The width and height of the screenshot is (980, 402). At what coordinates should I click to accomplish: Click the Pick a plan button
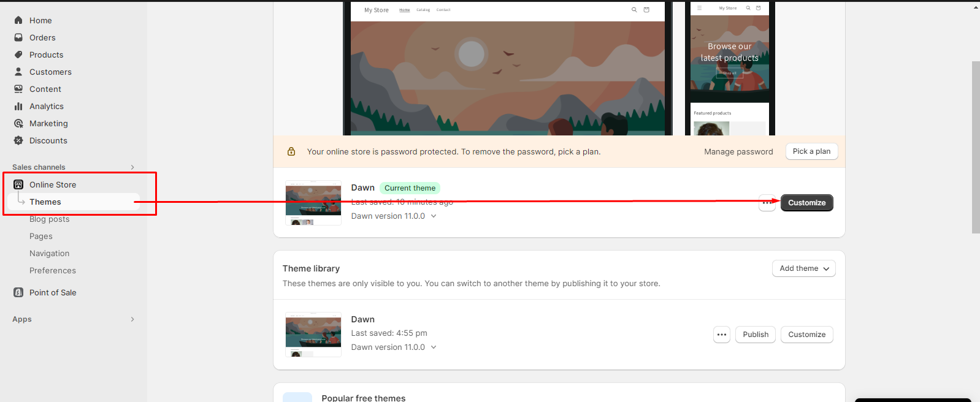[x=811, y=151]
